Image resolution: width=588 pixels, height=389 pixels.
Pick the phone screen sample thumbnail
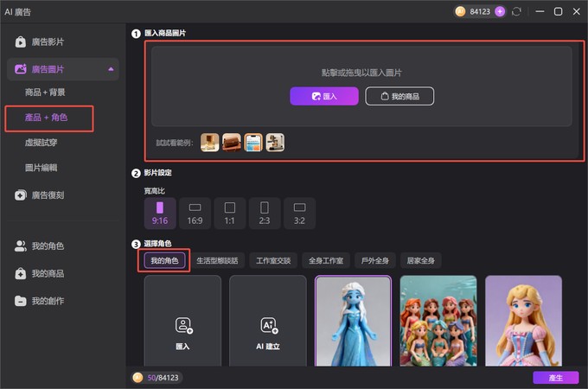pyautogui.click(x=253, y=143)
